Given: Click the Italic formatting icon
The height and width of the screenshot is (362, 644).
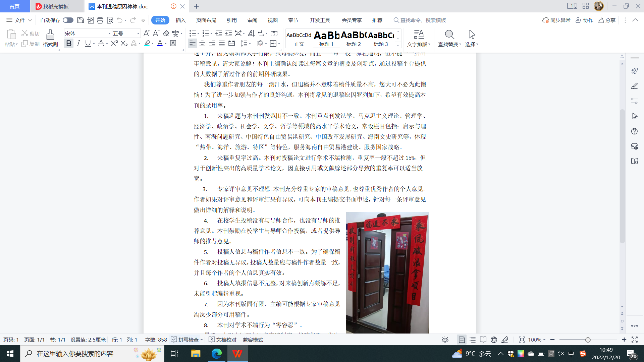Looking at the screenshot, I should tap(78, 44).
